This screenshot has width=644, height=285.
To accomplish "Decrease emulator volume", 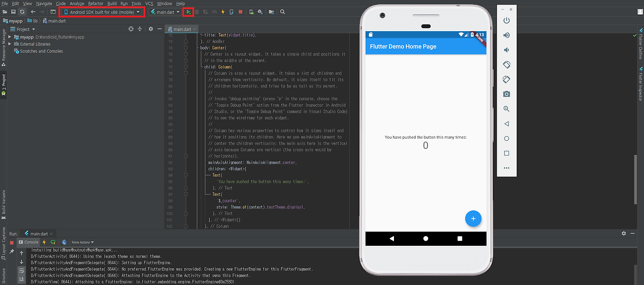I will 507,50.
